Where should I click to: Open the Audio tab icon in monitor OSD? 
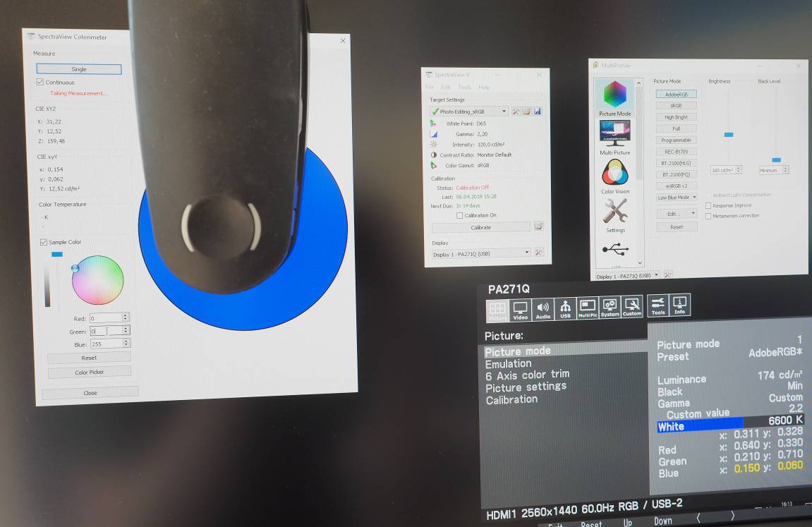[543, 308]
